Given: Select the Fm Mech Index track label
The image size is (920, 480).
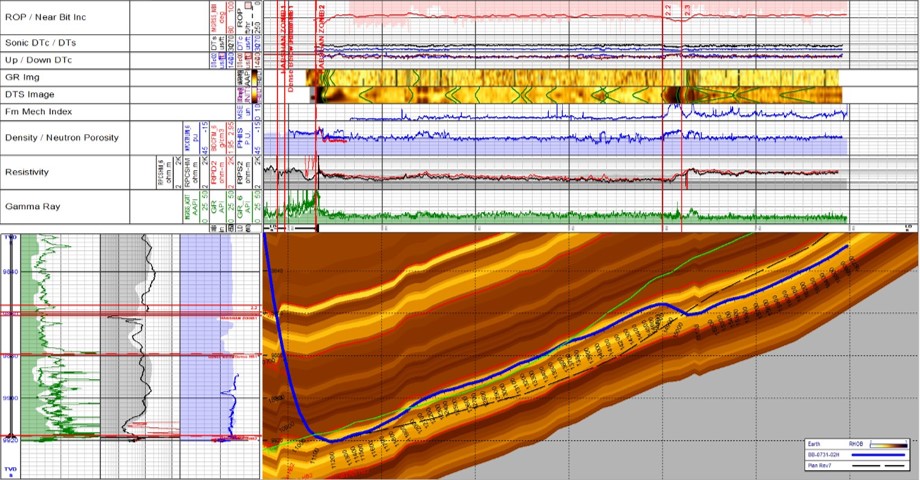Looking at the screenshot, I should click(x=39, y=111).
